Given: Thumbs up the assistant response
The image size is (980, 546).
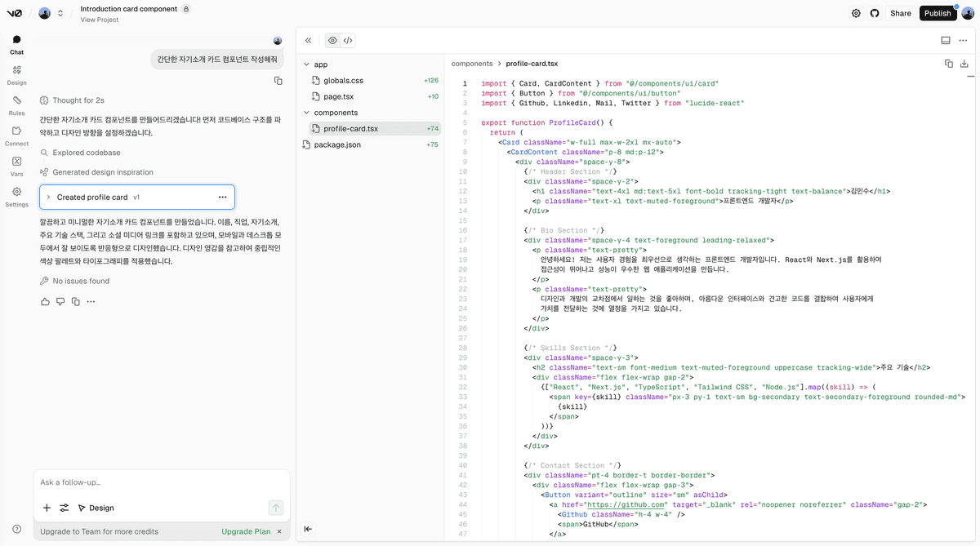Looking at the screenshot, I should point(45,302).
